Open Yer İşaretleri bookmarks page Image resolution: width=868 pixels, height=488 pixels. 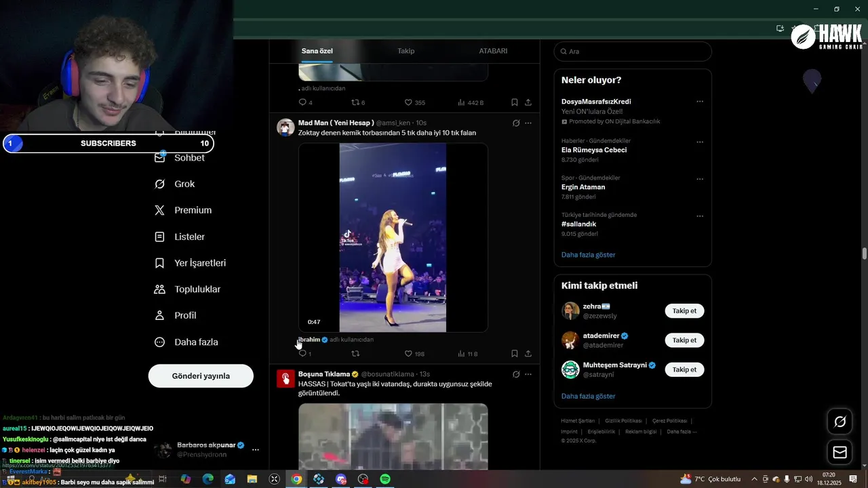coord(191,263)
